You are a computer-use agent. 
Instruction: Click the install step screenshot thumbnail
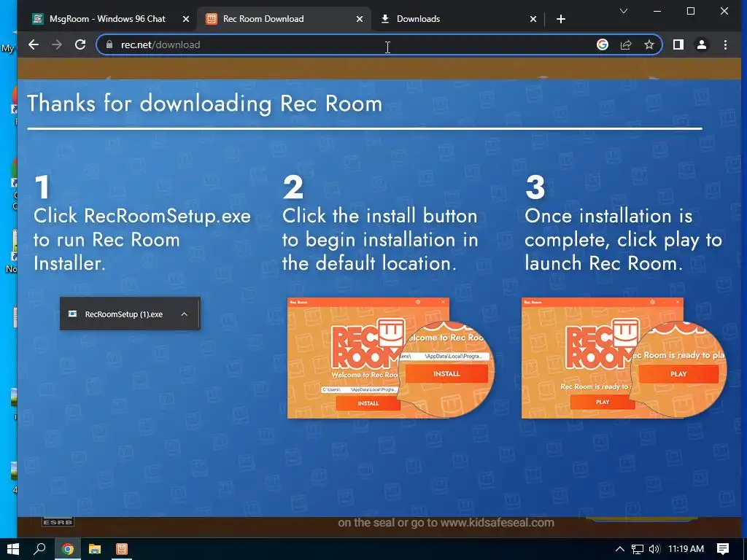tap(391, 358)
